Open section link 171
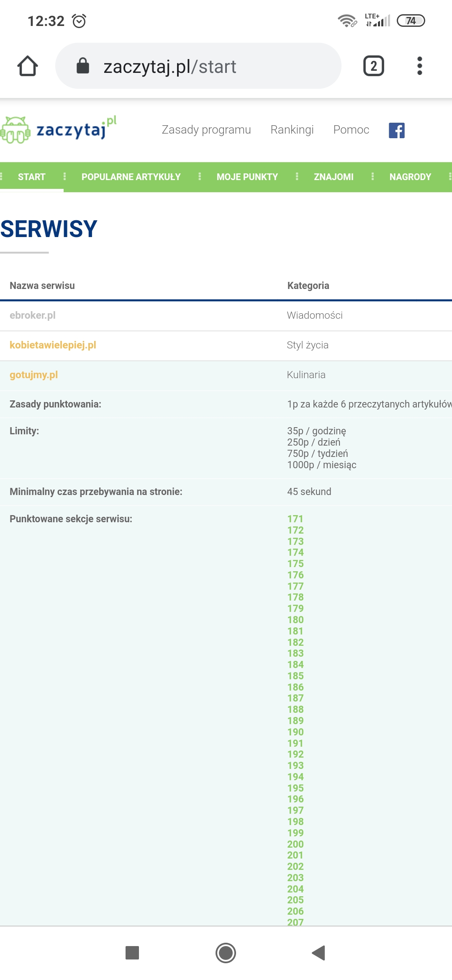The image size is (452, 980). tap(295, 519)
